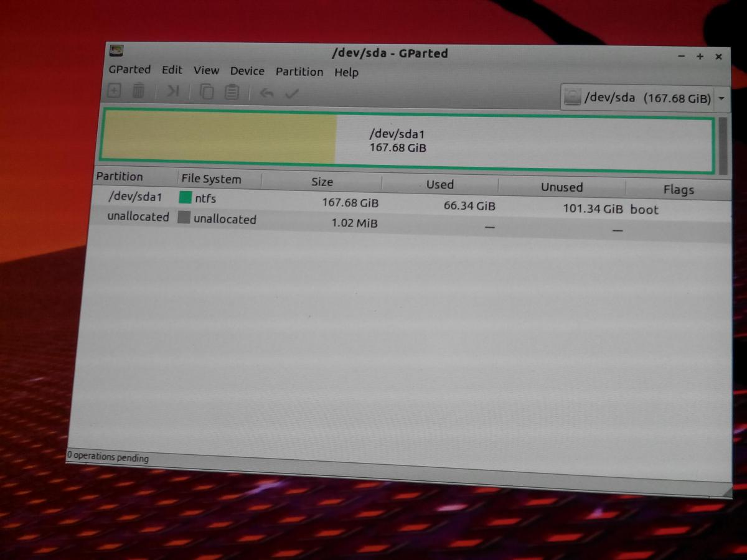Screen dimensions: 747x560
Task: Click the 101.34 GiB unused cell
Action: pos(593,208)
